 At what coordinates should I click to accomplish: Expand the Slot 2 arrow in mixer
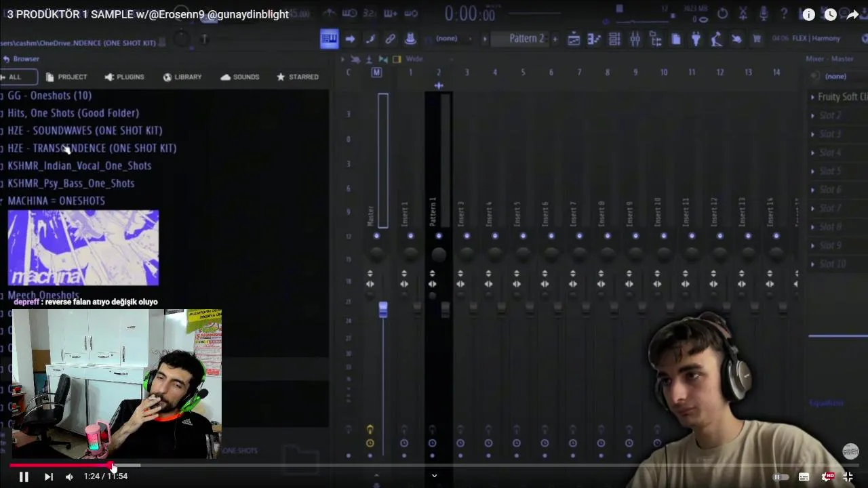[812, 116]
